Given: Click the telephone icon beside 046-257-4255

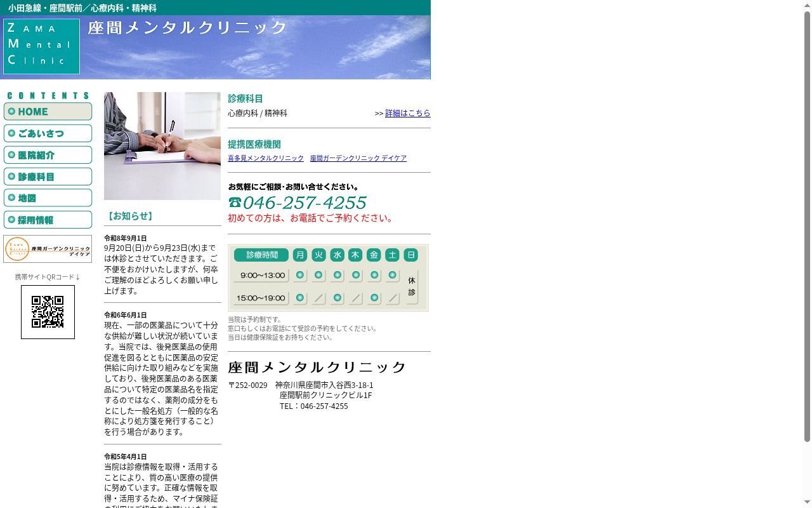Looking at the screenshot, I should tap(235, 203).
